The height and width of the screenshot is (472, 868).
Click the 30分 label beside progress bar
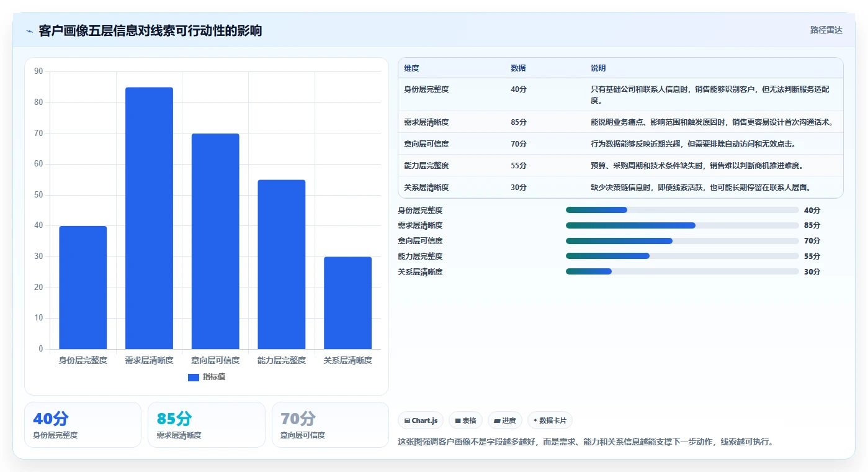812,271
